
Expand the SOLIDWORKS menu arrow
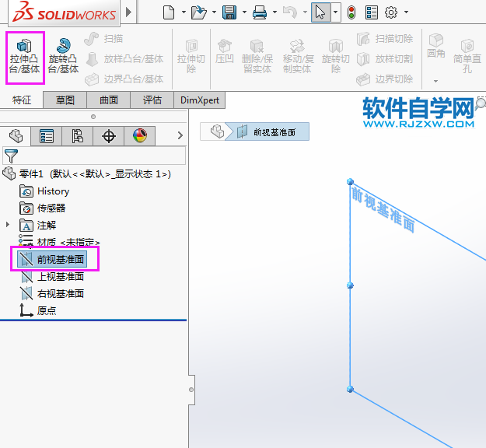click(128, 12)
